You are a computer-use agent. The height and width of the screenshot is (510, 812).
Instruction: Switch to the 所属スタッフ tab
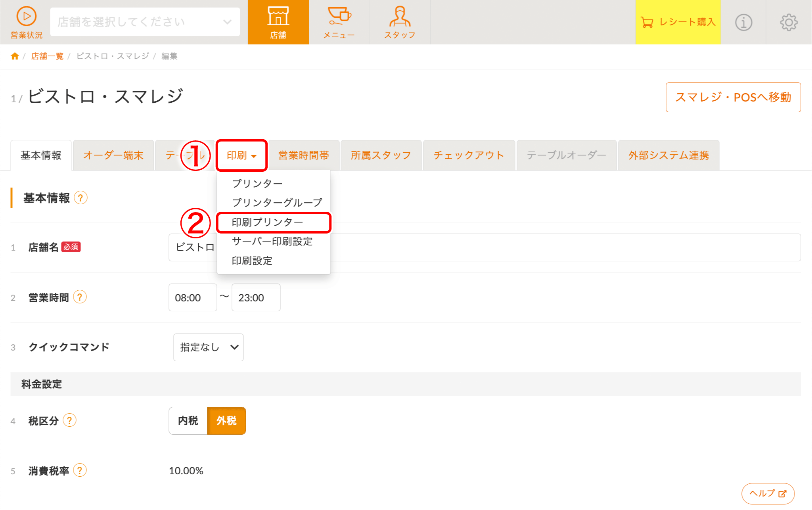[x=381, y=155]
